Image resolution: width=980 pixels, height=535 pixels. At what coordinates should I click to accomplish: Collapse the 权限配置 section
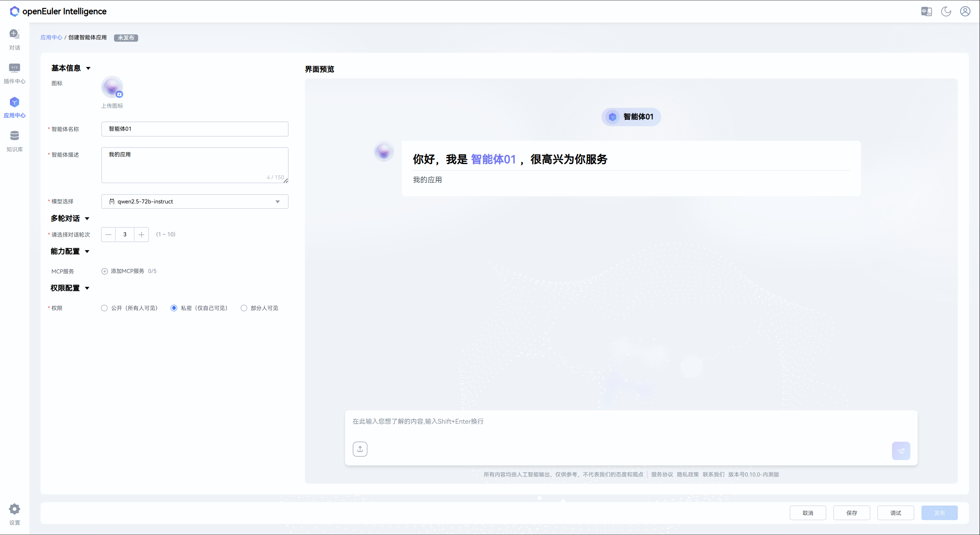tap(87, 288)
